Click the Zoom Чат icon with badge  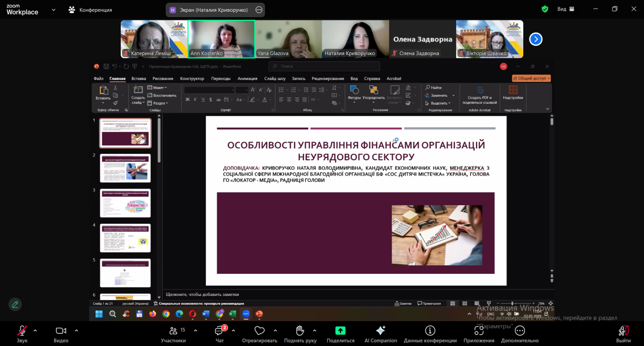click(x=220, y=331)
